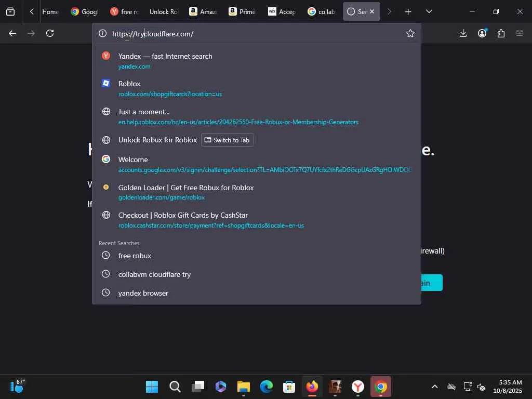532x399 pixels.
Task: Open the extensions puzzle icon
Action: [501, 33]
